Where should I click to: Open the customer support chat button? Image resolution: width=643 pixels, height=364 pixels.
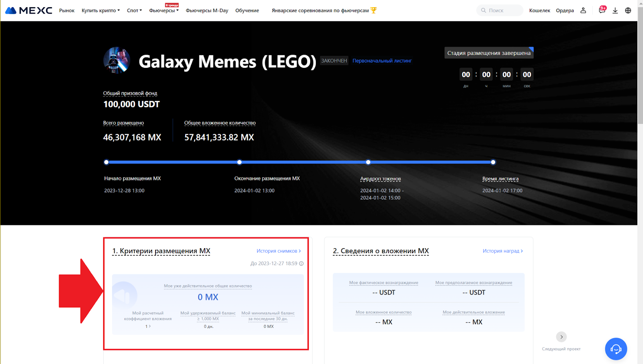[x=616, y=349]
